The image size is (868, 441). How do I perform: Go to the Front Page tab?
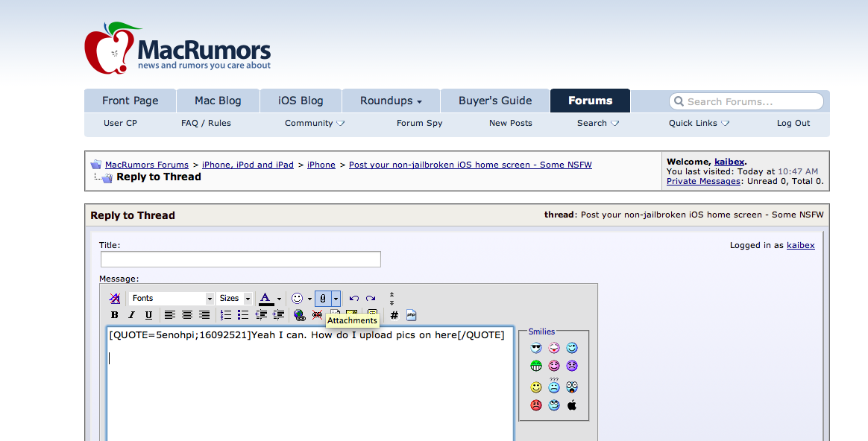click(x=130, y=101)
